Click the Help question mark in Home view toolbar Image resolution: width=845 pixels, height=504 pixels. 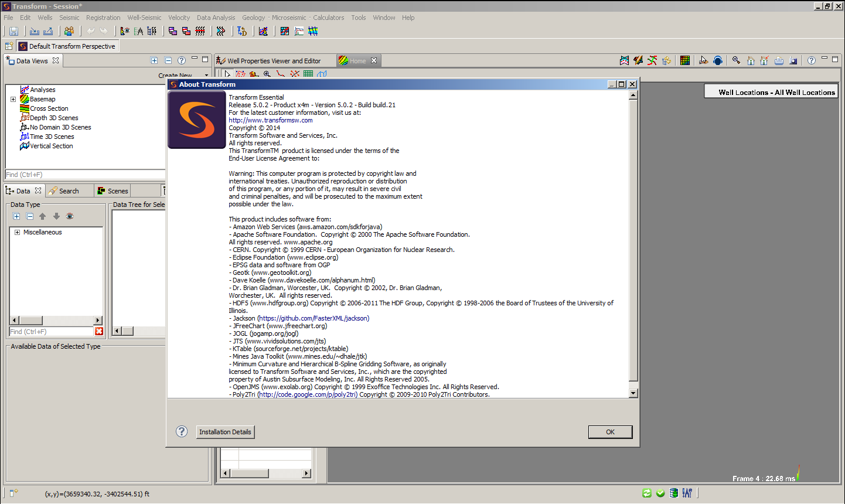812,60
